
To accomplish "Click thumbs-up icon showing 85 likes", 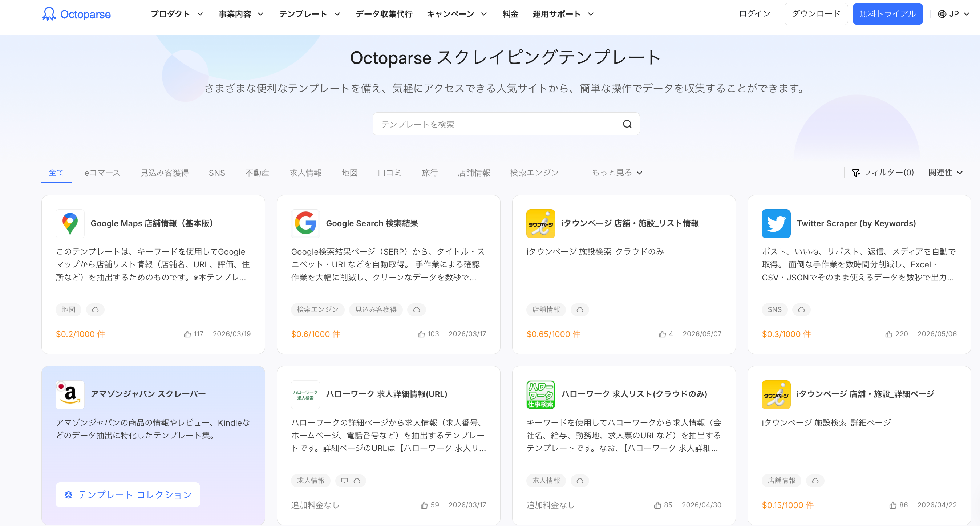I will (x=657, y=505).
